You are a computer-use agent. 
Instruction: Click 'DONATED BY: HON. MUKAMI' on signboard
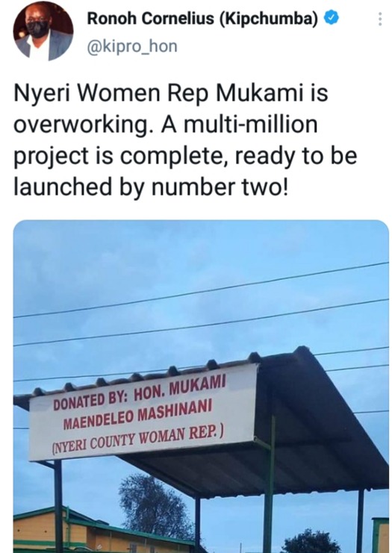[x=140, y=393]
